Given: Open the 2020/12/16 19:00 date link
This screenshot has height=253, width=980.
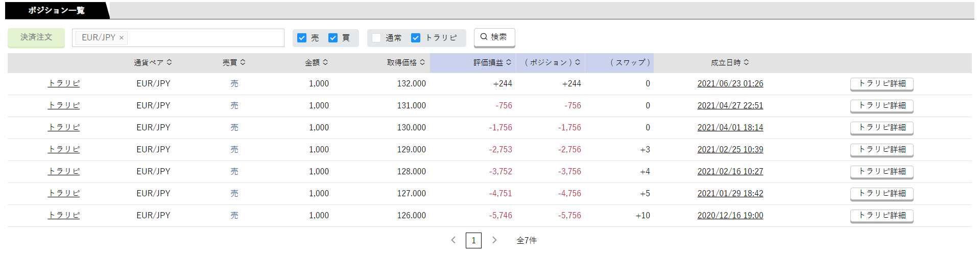Looking at the screenshot, I should (x=730, y=216).
